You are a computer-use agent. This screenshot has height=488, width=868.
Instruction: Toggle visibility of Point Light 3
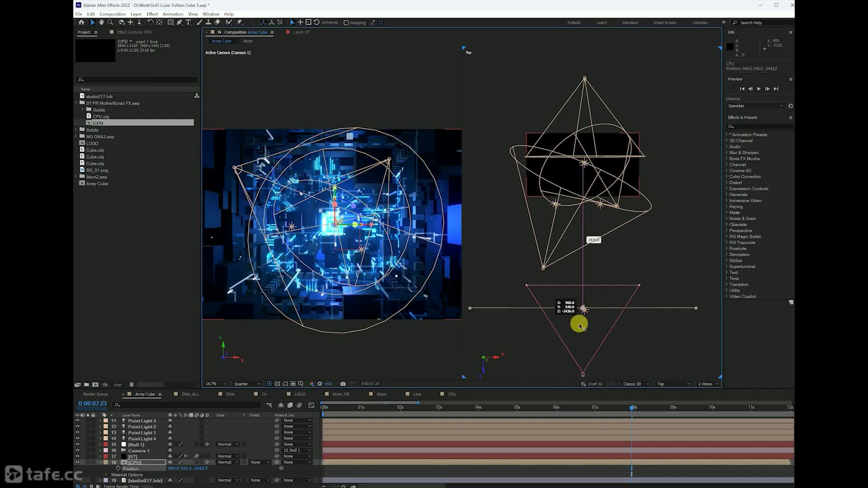coord(77,421)
